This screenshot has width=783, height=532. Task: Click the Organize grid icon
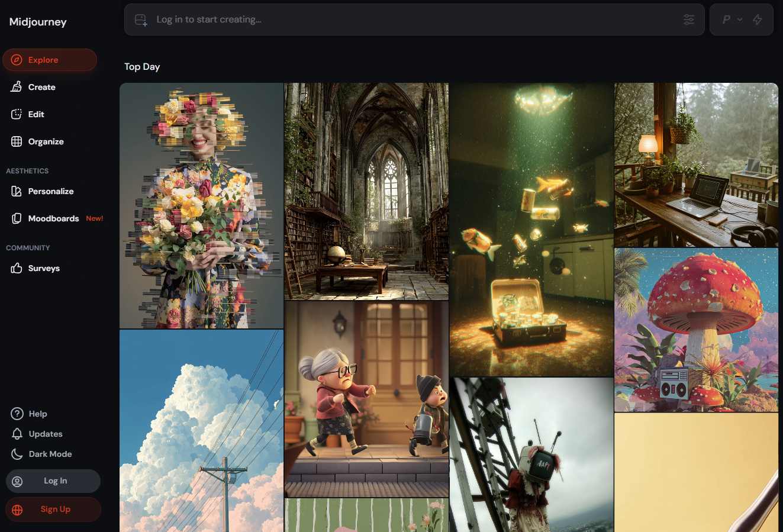tap(17, 141)
